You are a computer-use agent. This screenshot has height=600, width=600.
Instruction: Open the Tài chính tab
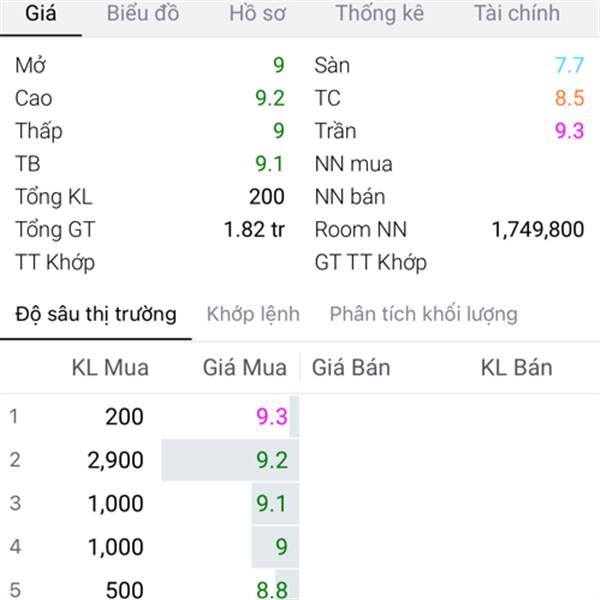click(x=517, y=13)
